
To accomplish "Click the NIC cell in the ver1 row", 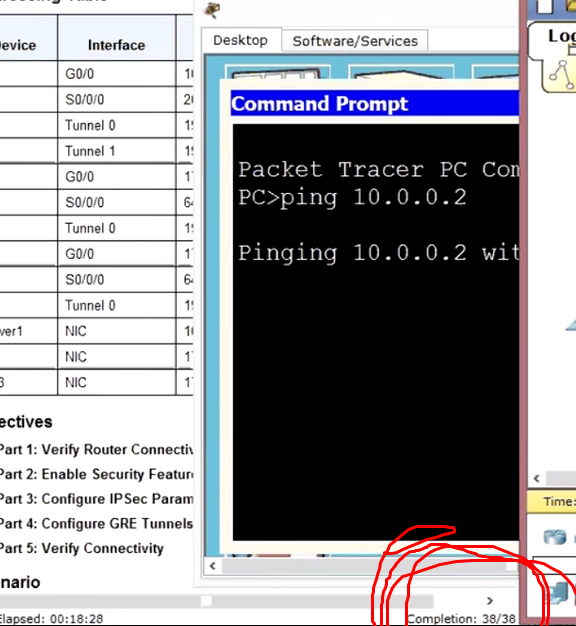I will pos(117,331).
